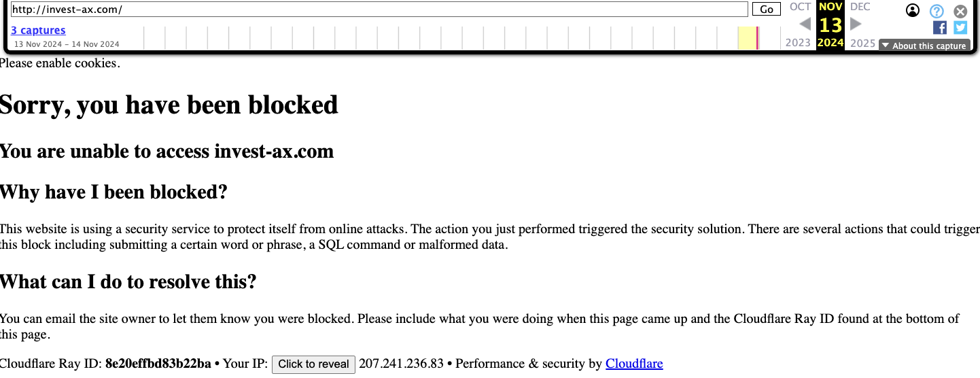Screen dimensions: 980x378
Task: Click the current capture date 13
Action: pos(830,25)
